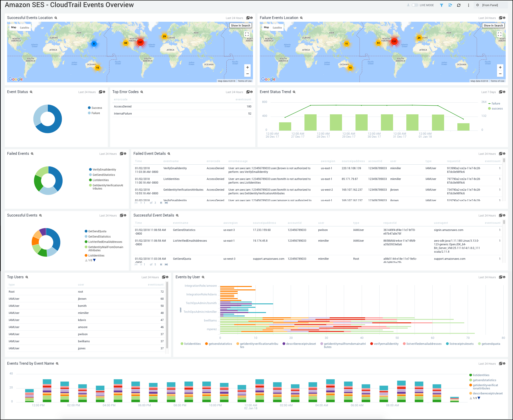The image size is (513, 420).
Task: Enter fullscreen on Successful Events Location map
Action: 247,34
